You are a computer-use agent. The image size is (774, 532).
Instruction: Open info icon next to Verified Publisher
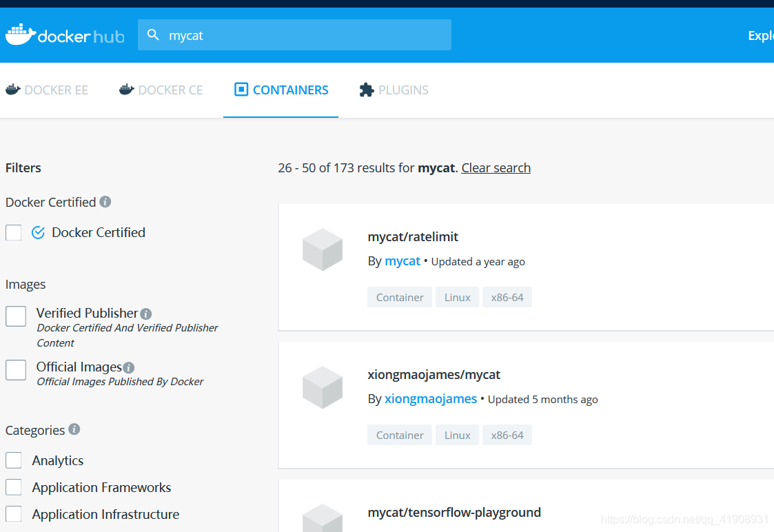[x=145, y=314]
